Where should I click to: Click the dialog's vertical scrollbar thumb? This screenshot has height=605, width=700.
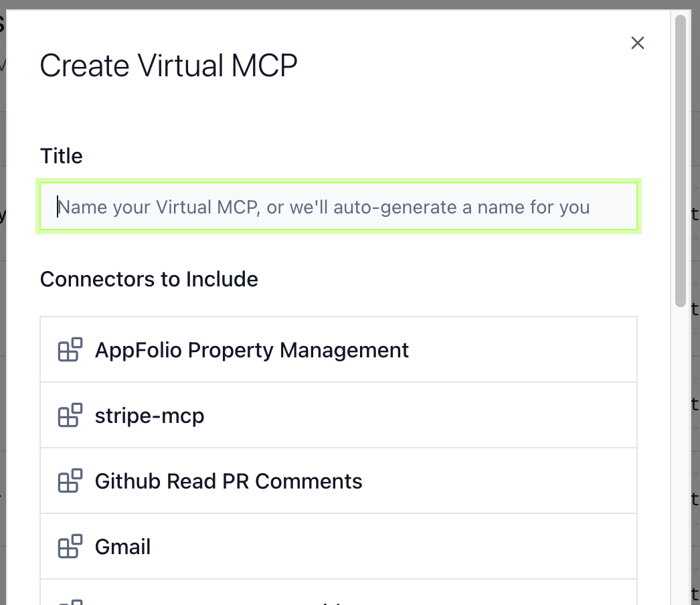[x=680, y=161]
